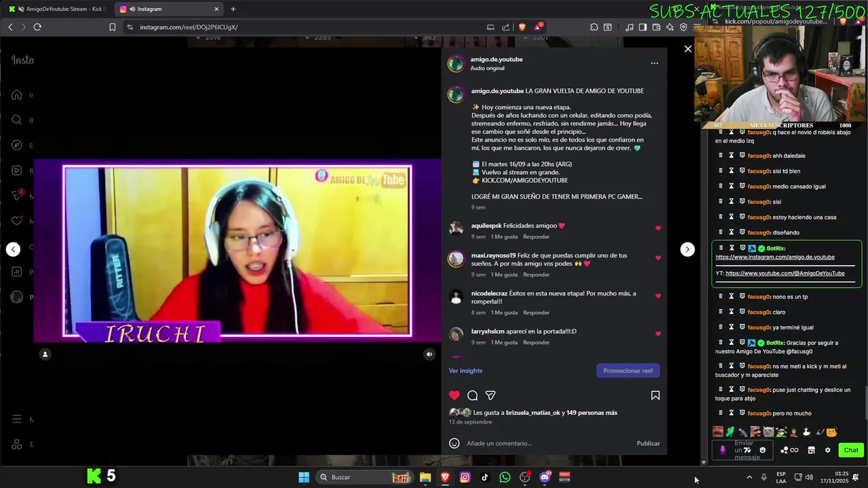Open the Brave Leo AI sparkle icon

(x=670, y=27)
